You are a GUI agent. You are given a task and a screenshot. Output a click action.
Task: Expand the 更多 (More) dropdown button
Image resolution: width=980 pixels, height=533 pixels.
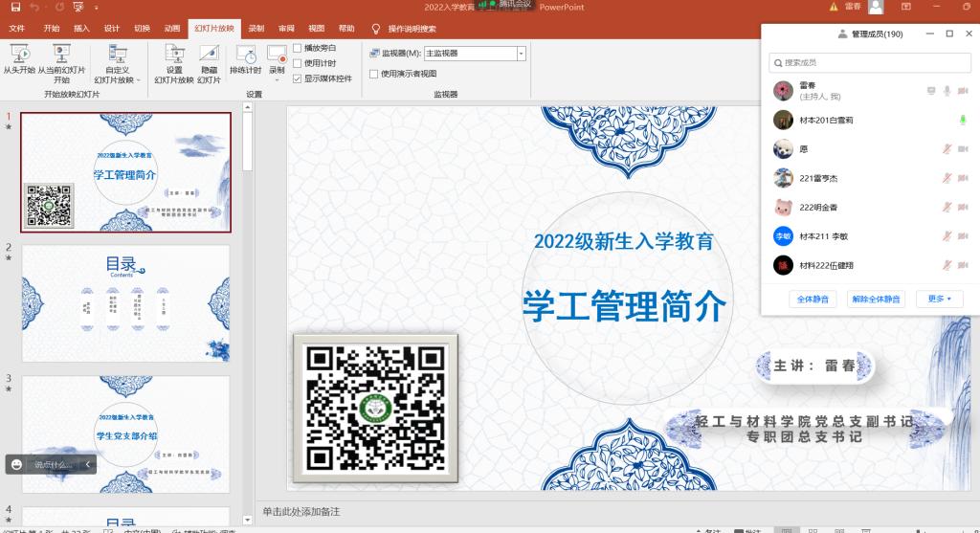(x=939, y=300)
